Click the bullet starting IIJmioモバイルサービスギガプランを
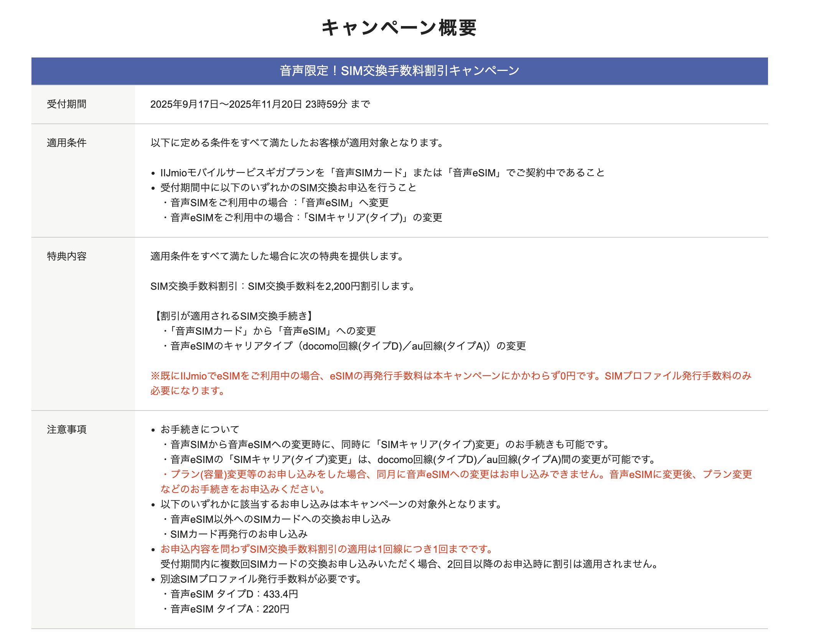This screenshot has width=834, height=644. click(x=382, y=173)
